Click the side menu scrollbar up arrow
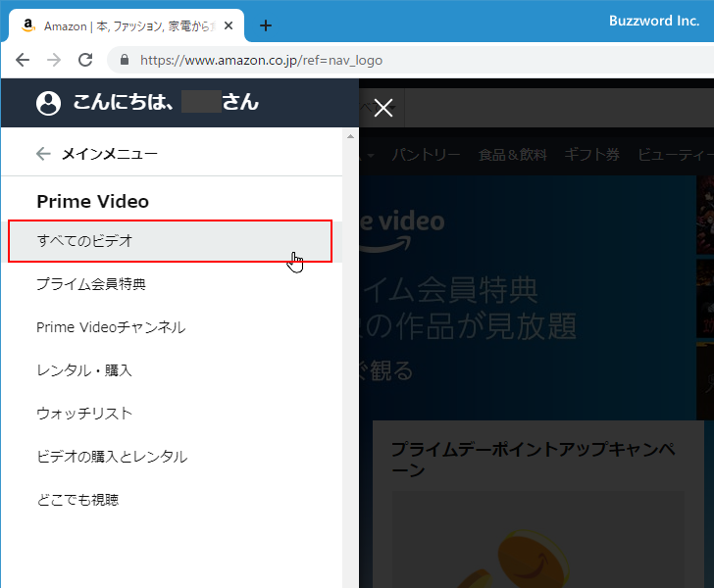 (350, 136)
